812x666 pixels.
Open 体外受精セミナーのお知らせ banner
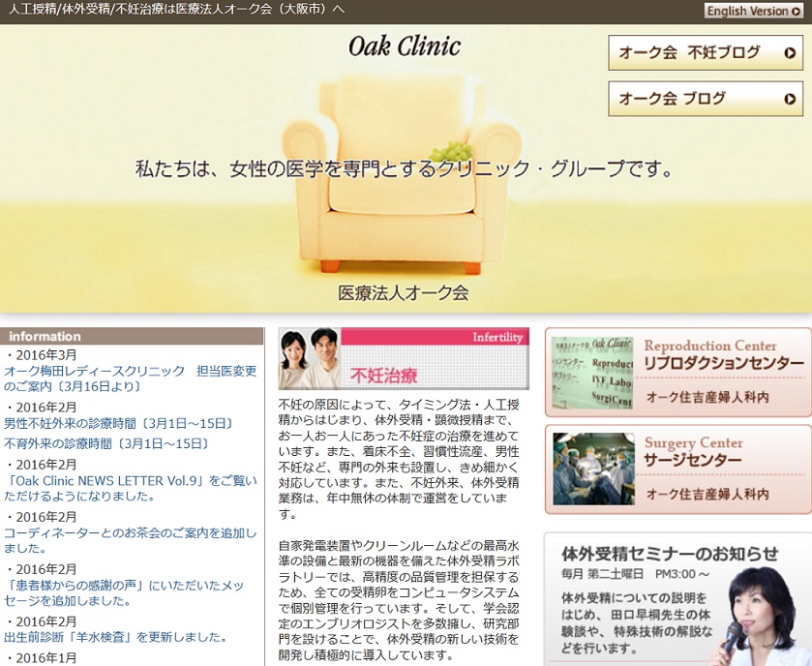(x=677, y=598)
